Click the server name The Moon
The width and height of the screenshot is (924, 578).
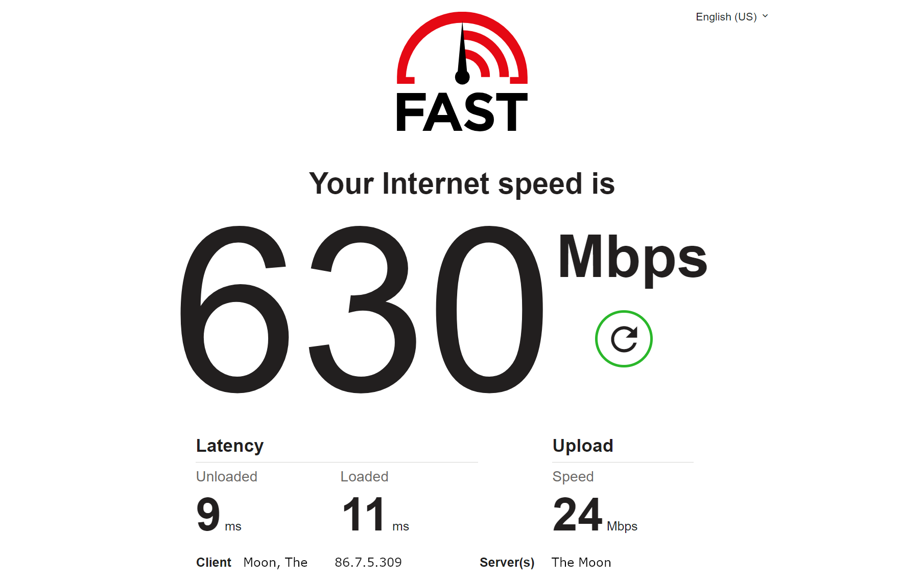coord(581,562)
